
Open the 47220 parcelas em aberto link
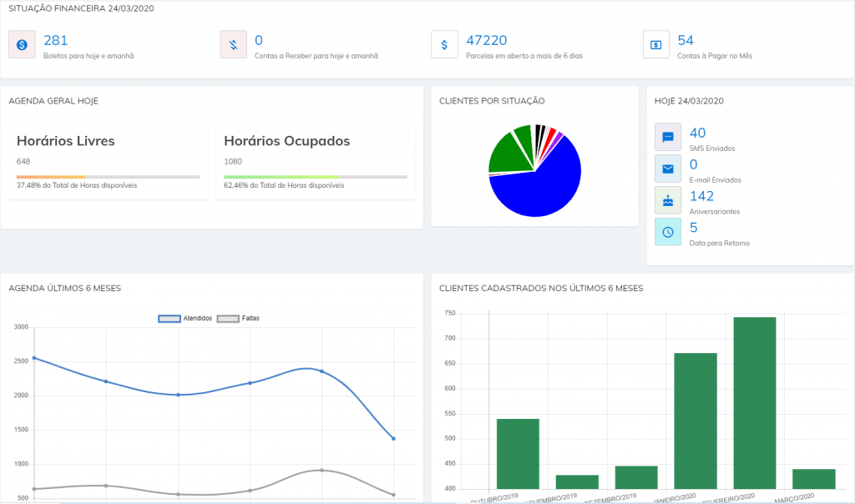click(x=486, y=40)
